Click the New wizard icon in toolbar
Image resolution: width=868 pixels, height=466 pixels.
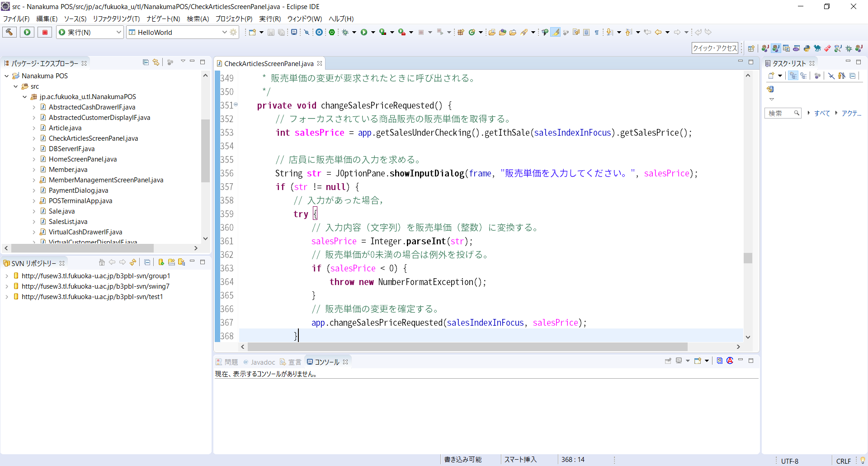(x=252, y=32)
